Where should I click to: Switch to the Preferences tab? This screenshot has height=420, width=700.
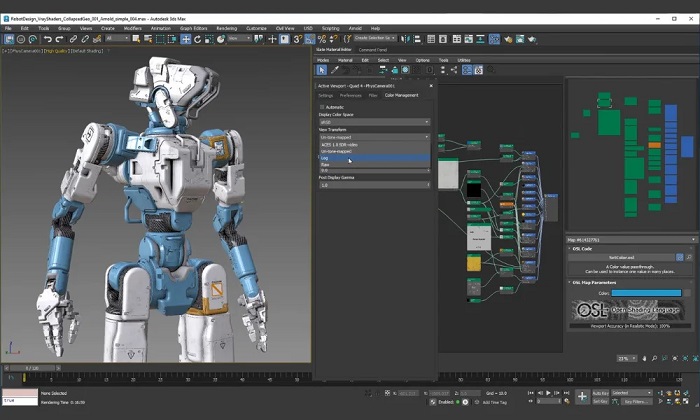pyautogui.click(x=350, y=95)
